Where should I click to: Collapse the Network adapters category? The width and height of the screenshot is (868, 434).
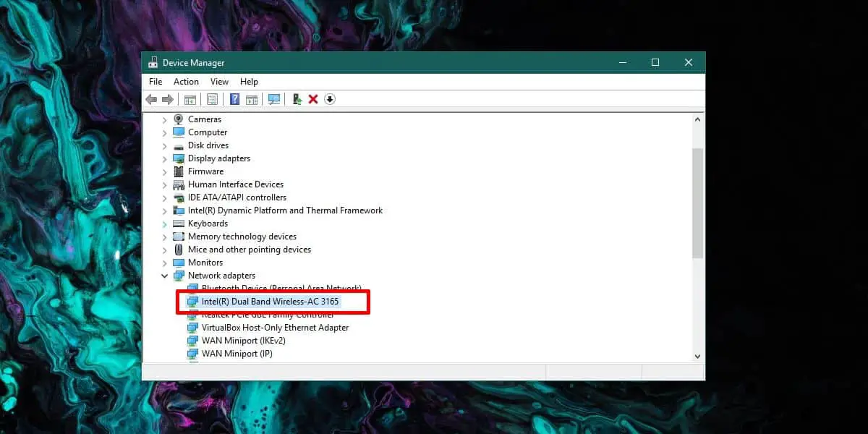pyautogui.click(x=165, y=276)
